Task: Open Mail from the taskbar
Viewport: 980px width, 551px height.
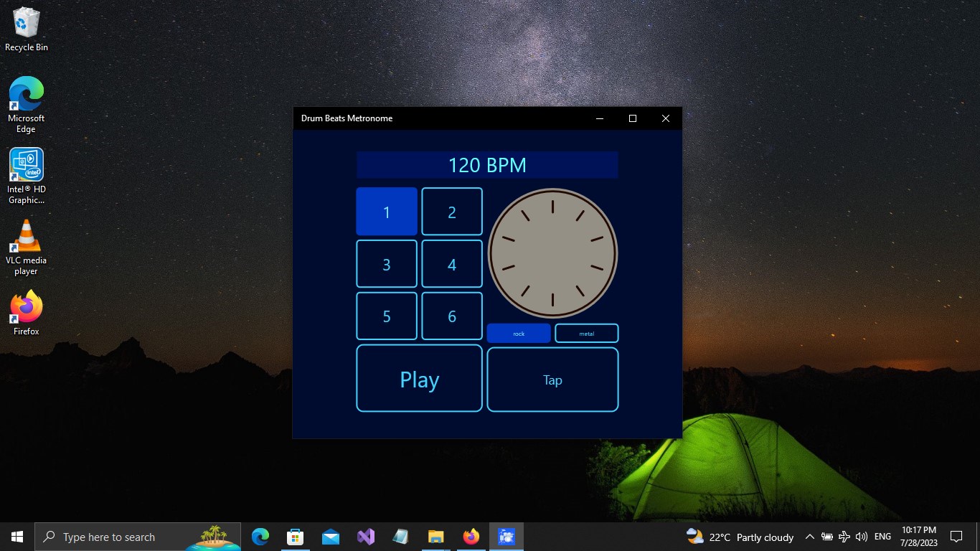Action: coord(330,536)
